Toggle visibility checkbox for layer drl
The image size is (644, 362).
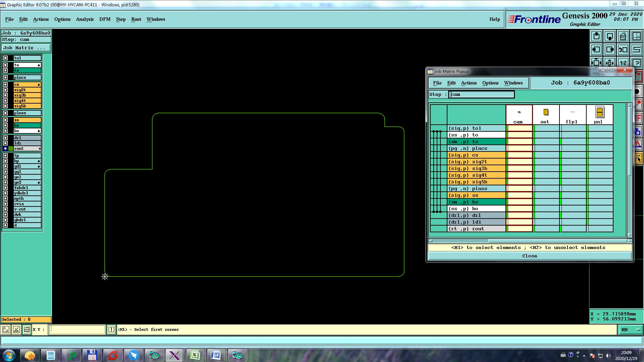(5, 138)
